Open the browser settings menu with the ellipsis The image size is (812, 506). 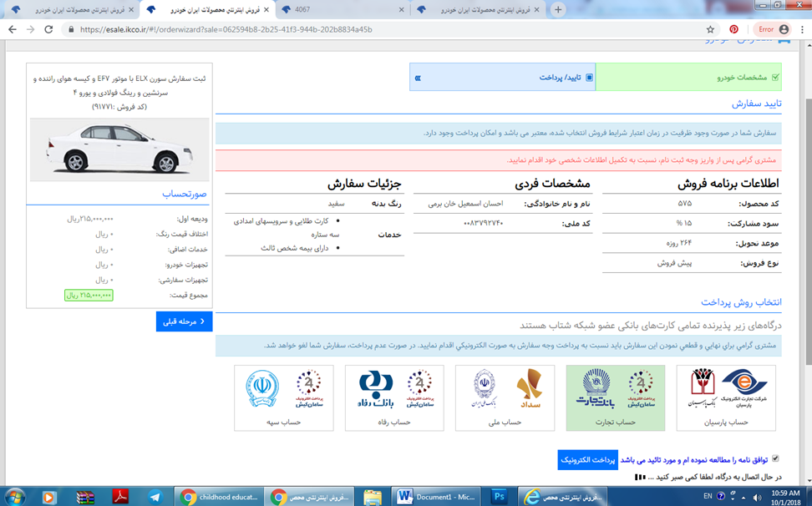point(803,26)
